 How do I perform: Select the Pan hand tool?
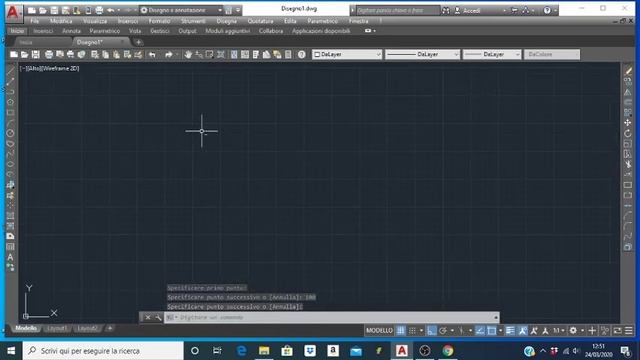tap(188, 54)
